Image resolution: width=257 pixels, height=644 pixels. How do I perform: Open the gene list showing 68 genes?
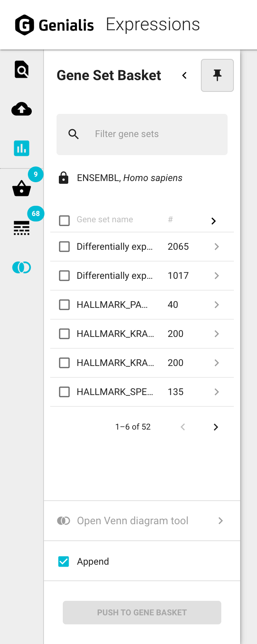point(22,228)
